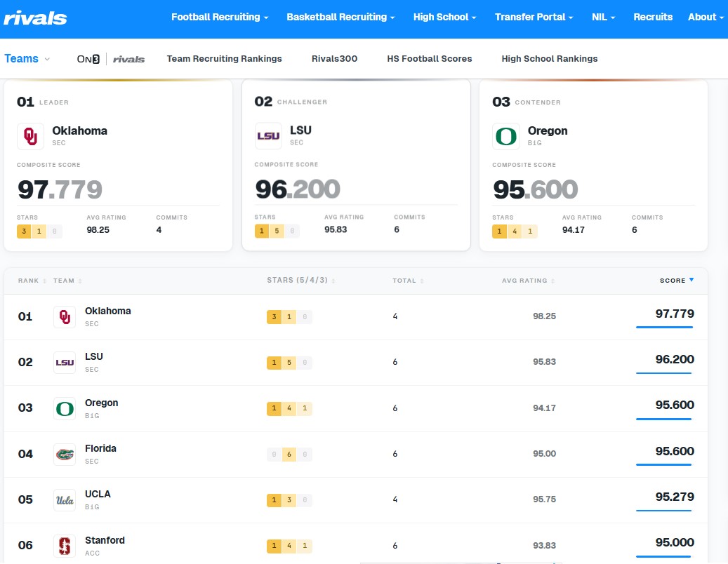Click the star badges in Leader card
Screen dimensions: 728x564
pyautogui.click(x=39, y=231)
